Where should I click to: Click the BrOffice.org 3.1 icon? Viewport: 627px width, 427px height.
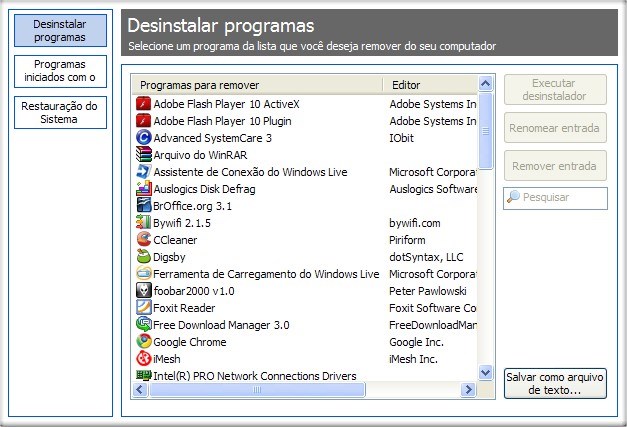[144, 206]
